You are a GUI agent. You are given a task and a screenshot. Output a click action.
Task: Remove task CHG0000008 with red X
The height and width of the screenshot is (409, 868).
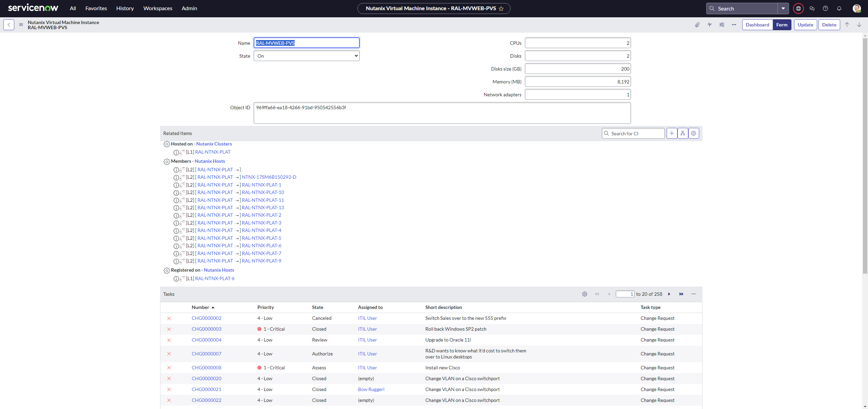(x=169, y=368)
